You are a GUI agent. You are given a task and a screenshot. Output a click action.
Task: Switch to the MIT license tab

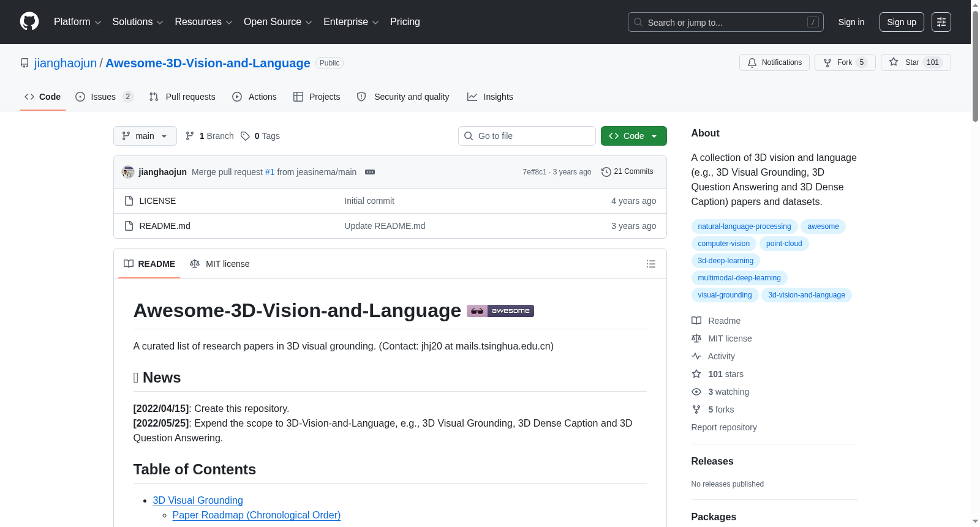click(x=220, y=264)
